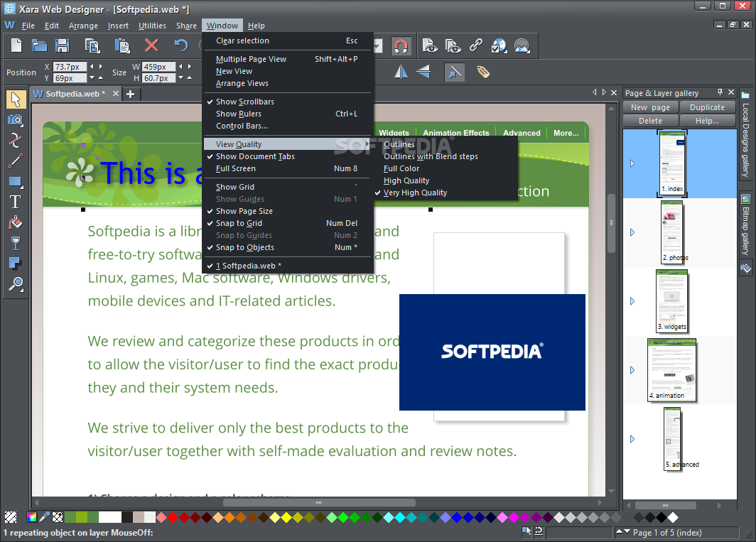Open the link chain icon

click(x=476, y=45)
